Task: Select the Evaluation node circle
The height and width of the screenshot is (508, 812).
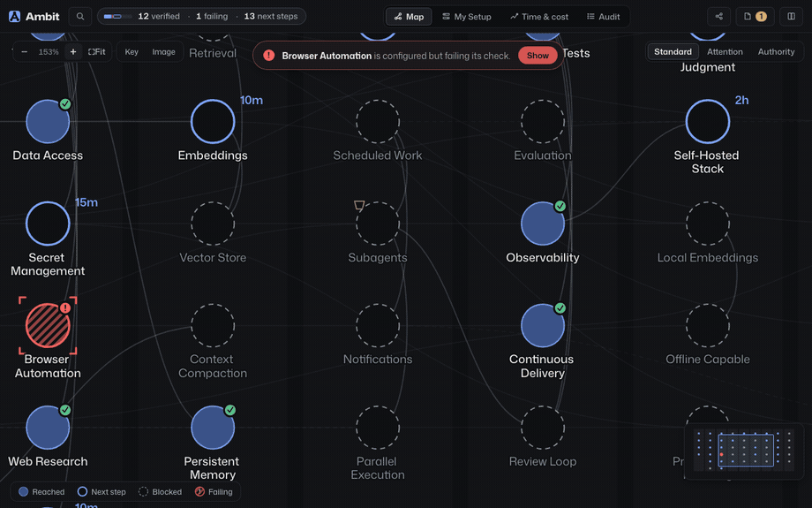Action: [543, 121]
